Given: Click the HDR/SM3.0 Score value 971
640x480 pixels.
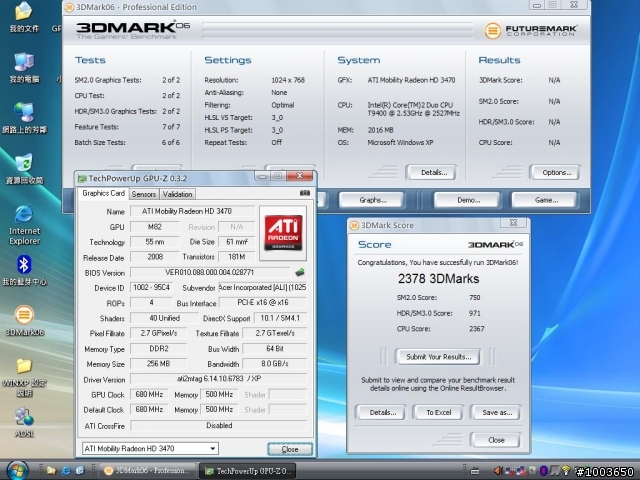Looking at the screenshot, I should click(474, 313).
